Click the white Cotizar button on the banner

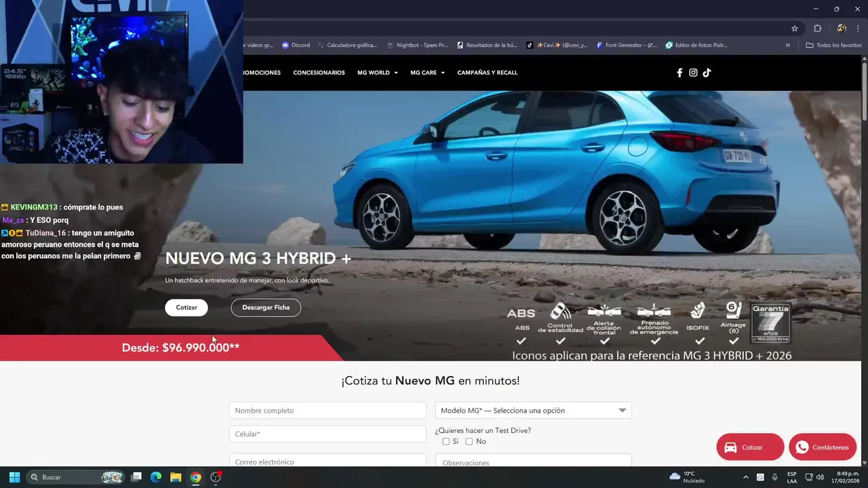[186, 308]
